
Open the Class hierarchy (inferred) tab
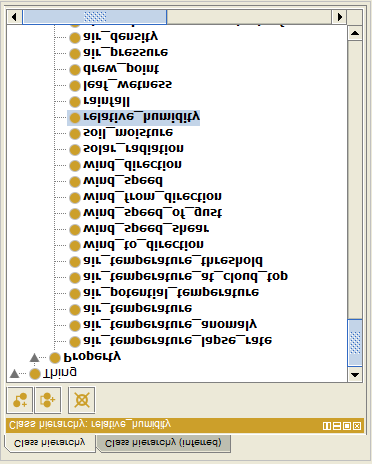pos(163,443)
